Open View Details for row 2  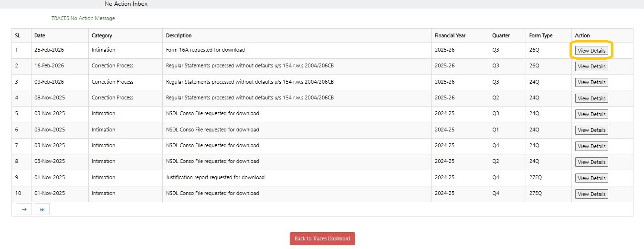click(x=591, y=66)
